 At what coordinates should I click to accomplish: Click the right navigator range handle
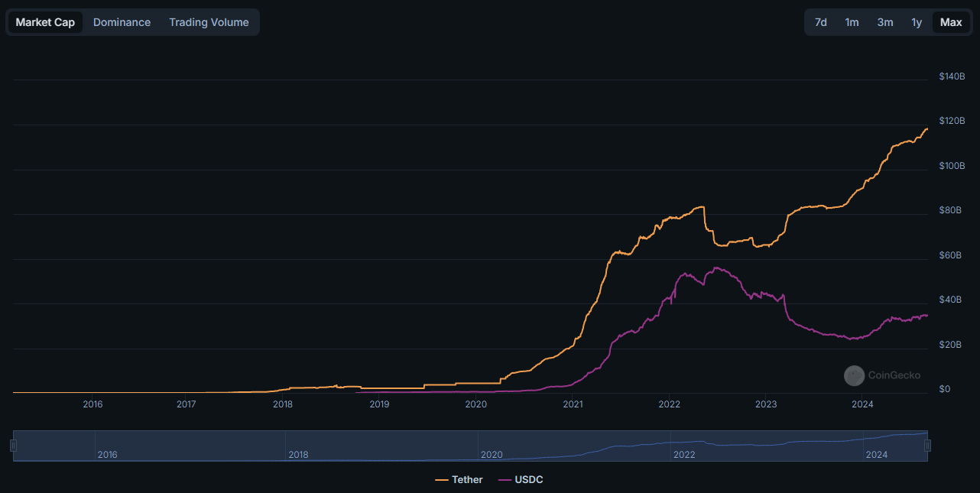tap(927, 446)
